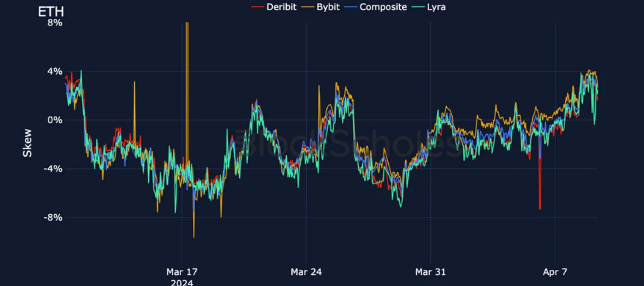Image resolution: width=644 pixels, height=286 pixels.
Task: Click the Mar 24 x-axis date label
Action: click(x=306, y=272)
